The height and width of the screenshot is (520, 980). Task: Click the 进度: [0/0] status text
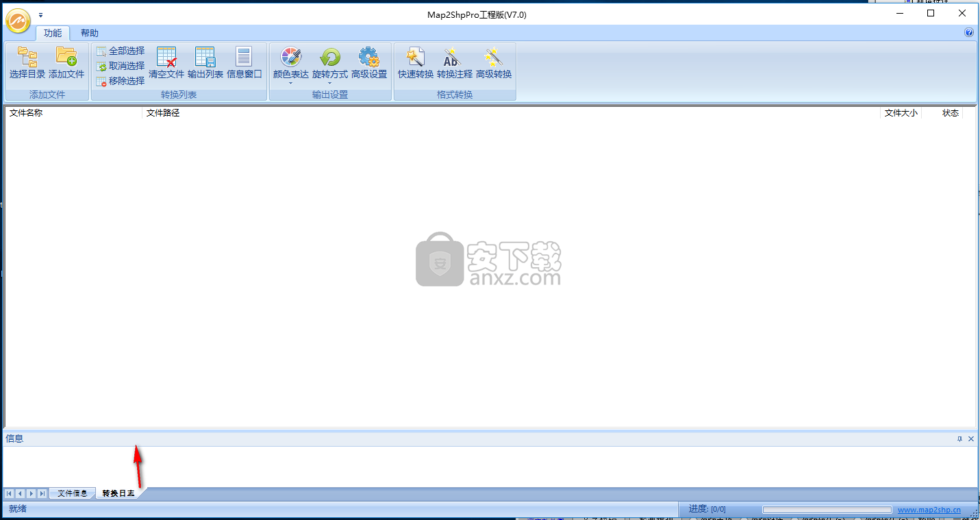(x=707, y=509)
